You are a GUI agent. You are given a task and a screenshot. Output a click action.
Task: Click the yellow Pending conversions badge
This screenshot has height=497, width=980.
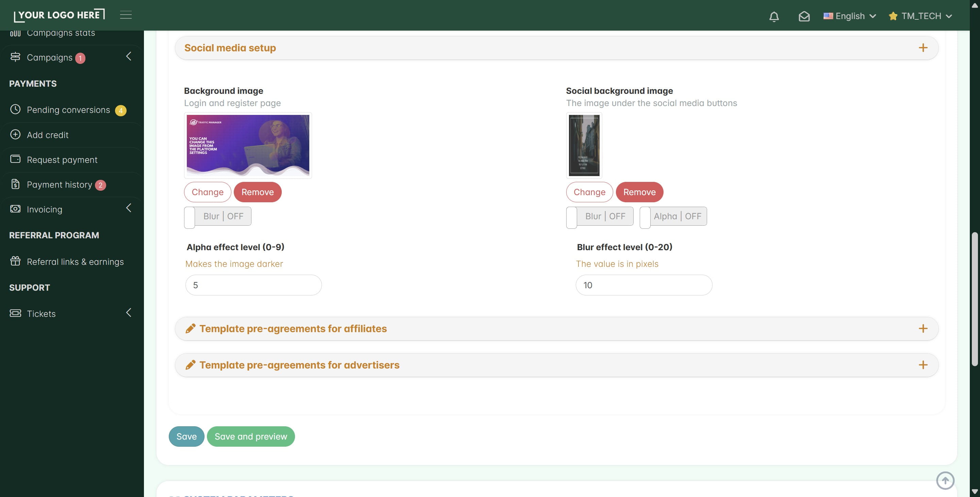[120, 110]
